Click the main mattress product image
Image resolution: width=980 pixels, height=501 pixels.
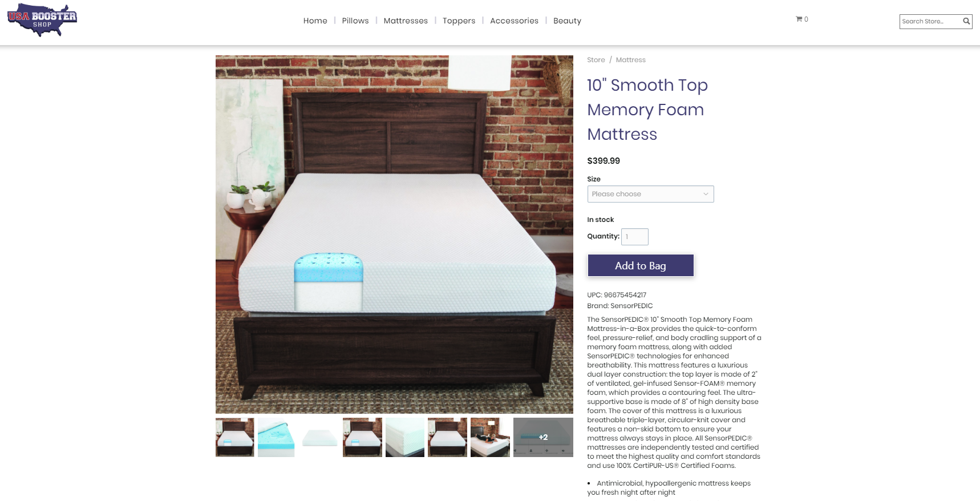pyautogui.click(x=394, y=235)
